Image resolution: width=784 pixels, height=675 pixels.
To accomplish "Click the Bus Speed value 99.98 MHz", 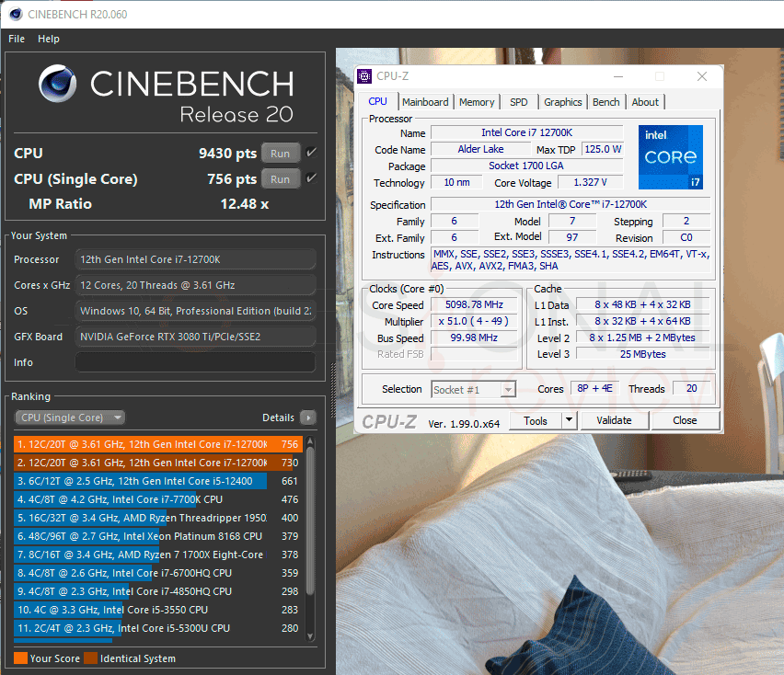I will (474, 337).
